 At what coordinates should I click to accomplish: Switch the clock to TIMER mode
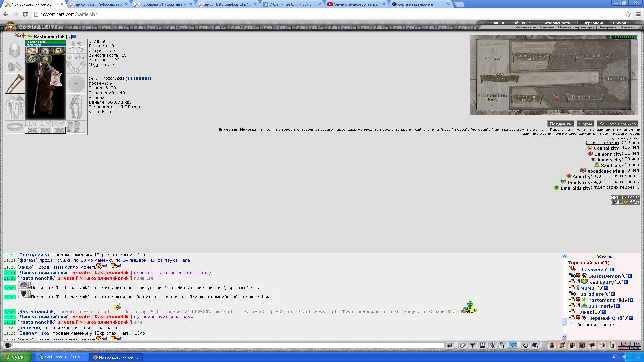click(x=635, y=348)
